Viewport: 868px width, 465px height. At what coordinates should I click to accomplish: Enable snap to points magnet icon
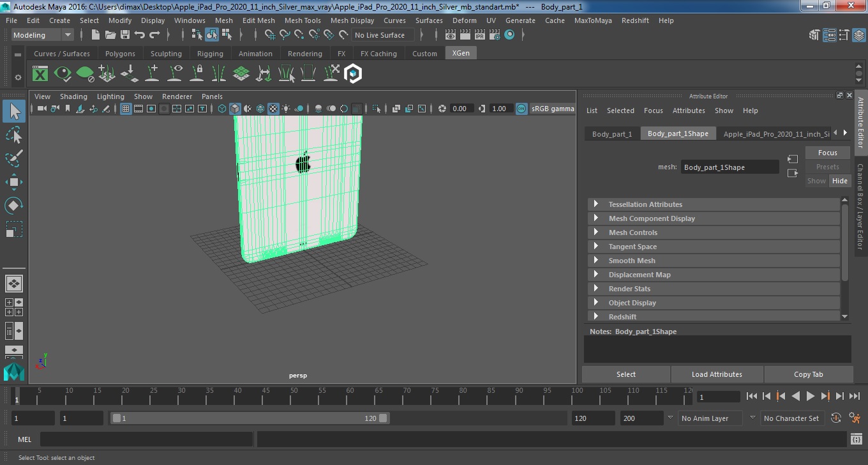299,35
